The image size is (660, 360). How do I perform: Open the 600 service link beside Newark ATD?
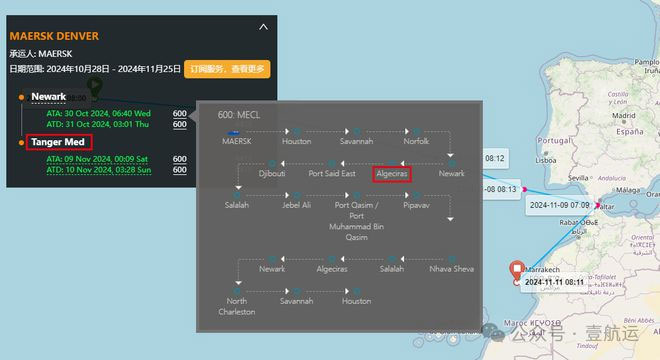(x=180, y=124)
